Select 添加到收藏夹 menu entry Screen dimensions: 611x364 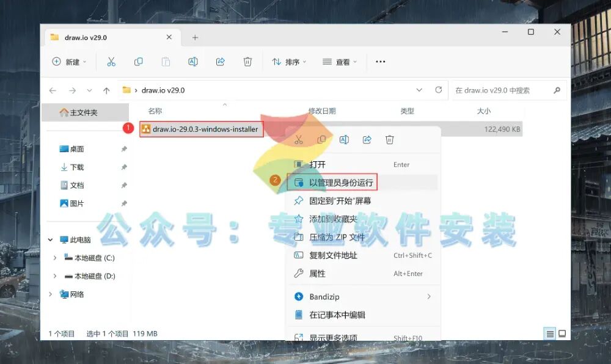click(x=364, y=219)
